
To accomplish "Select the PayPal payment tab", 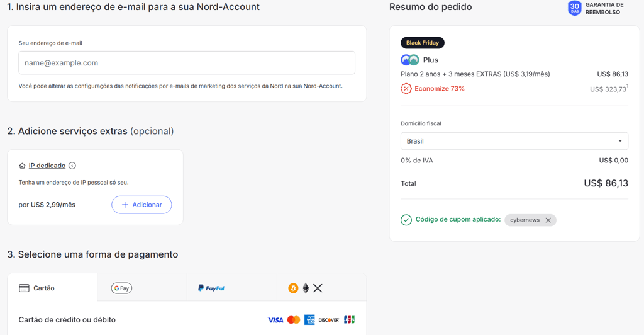I will [232, 288].
